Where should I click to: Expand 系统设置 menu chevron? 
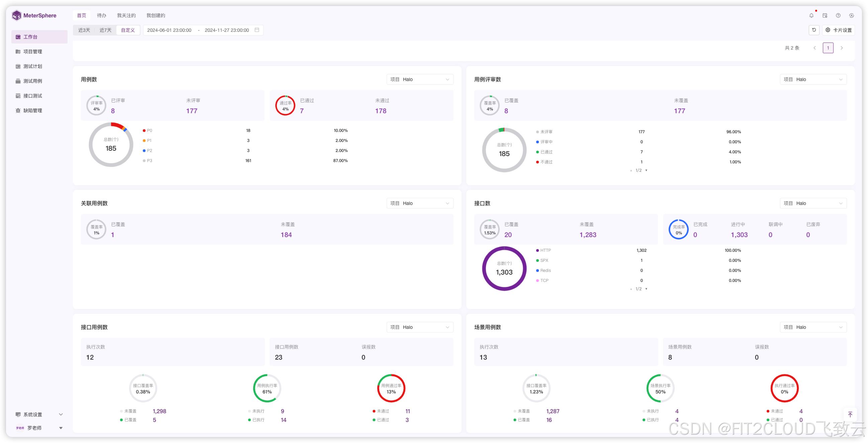coord(61,414)
